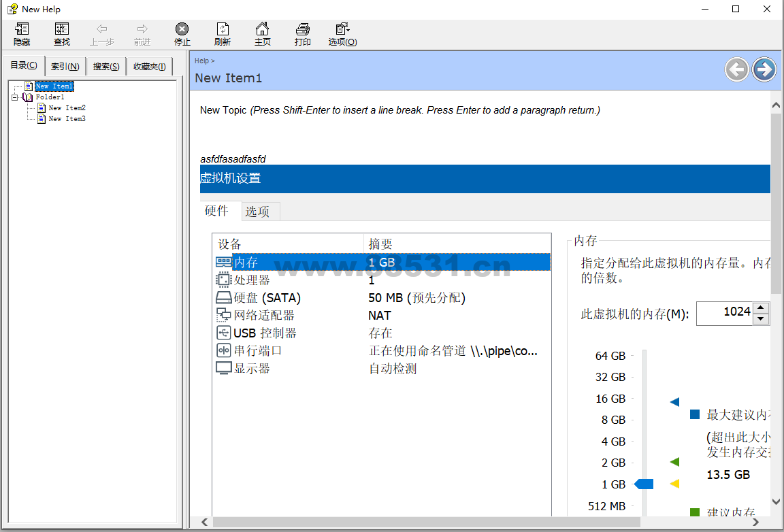Open the 选项(O) toolbar menu
The image size is (784, 532).
pos(342,34)
